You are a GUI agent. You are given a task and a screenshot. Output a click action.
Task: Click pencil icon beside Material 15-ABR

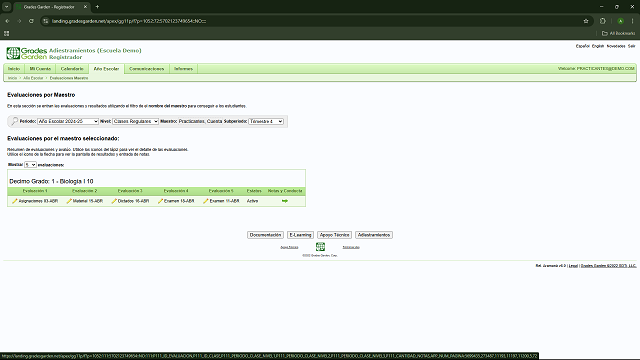point(69,201)
